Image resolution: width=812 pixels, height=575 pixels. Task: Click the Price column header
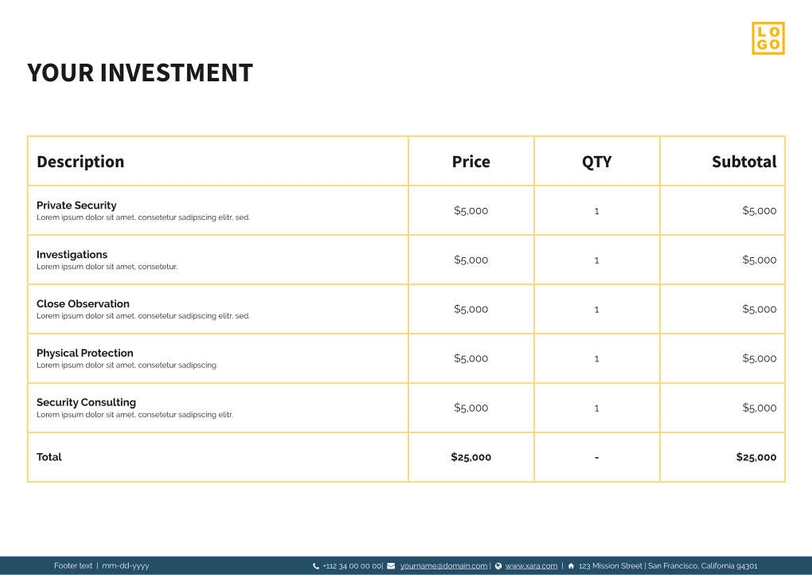click(x=471, y=161)
